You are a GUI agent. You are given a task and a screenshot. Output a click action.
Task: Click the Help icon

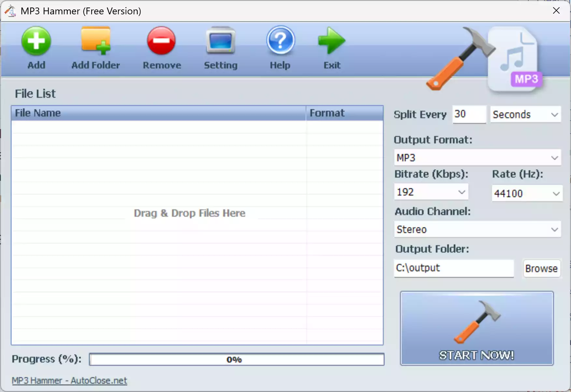[280, 41]
